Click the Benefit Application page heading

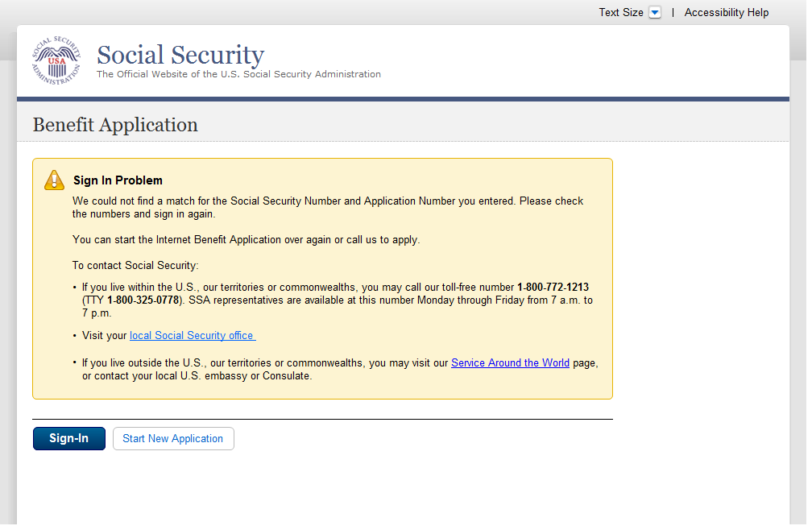(x=115, y=125)
